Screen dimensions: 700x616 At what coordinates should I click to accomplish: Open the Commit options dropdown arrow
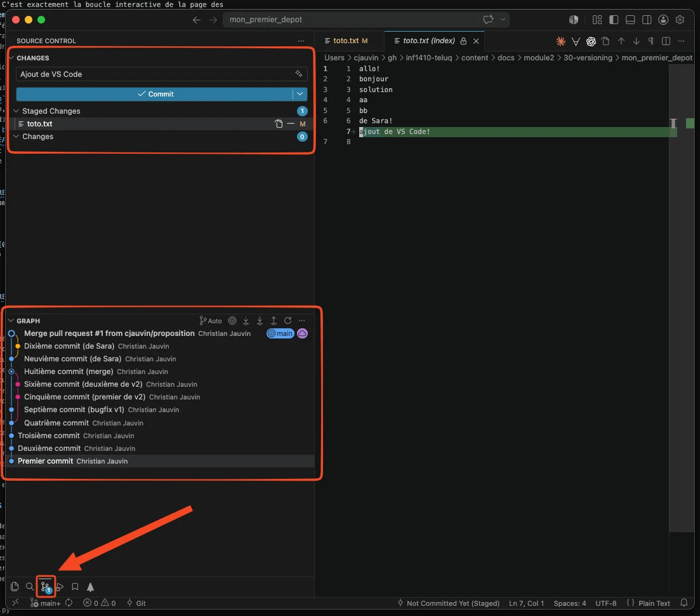click(300, 94)
